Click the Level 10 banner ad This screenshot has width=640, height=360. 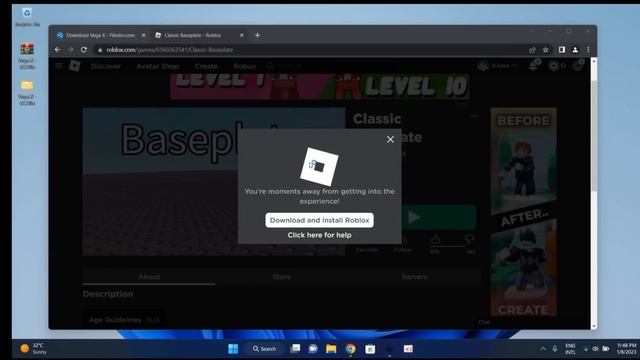(320, 87)
